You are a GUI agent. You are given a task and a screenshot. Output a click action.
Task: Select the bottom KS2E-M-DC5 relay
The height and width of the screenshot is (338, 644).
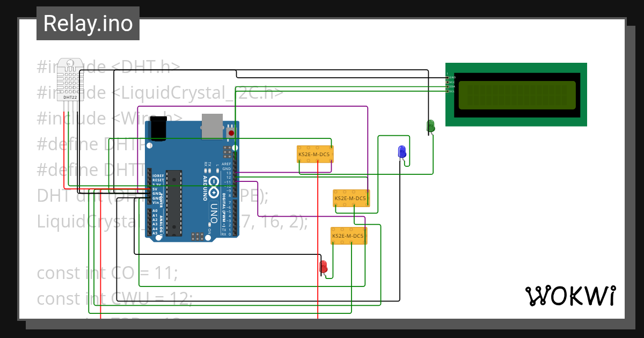[349, 234]
